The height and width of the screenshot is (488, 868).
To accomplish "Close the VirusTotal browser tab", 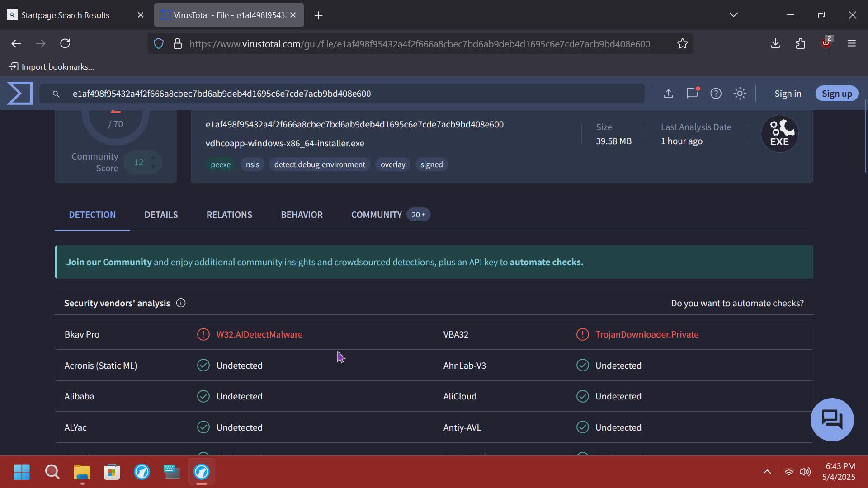I will click(x=293, y=15).
